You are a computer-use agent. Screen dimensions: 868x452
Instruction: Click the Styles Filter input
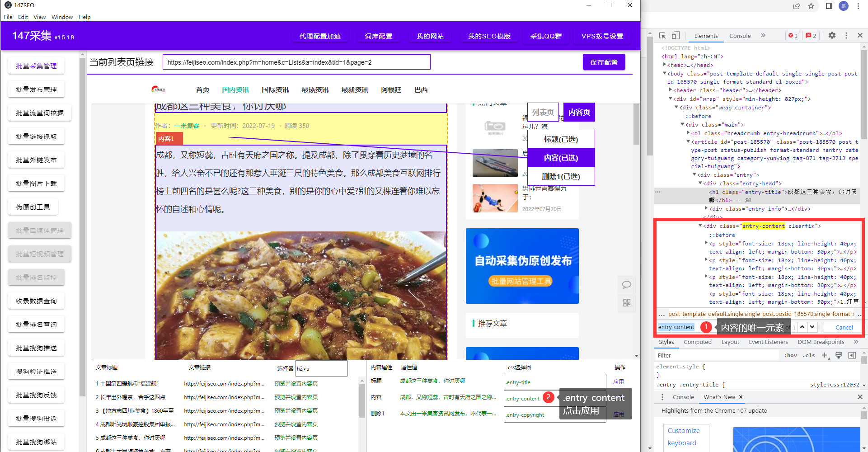click(718, 355)
